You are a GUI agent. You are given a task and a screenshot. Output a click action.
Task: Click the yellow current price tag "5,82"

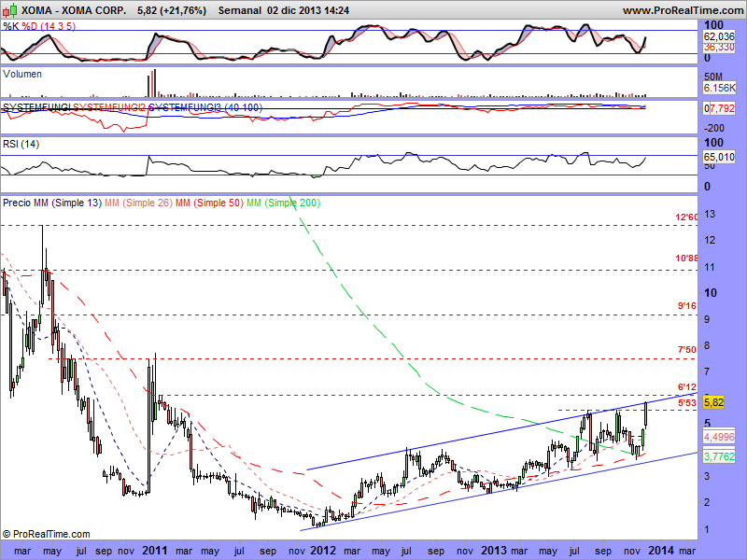click(713, 402)
